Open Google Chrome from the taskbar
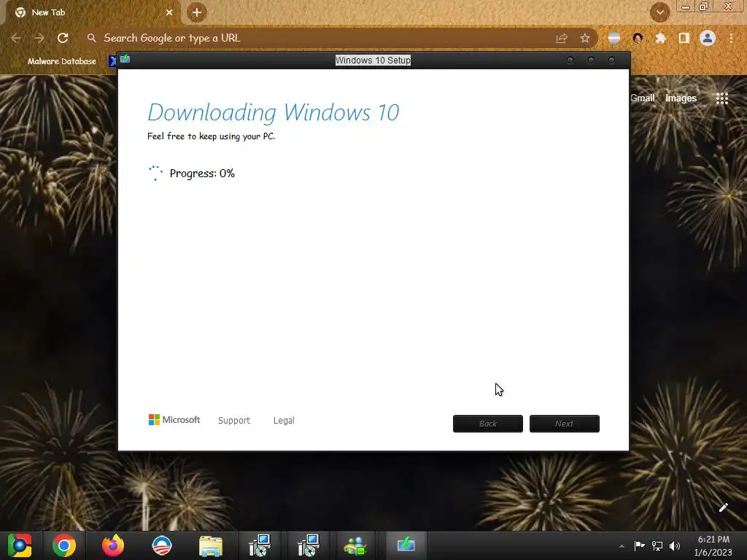The height and width of the screenshot is (560, 747). coord(64,545)
